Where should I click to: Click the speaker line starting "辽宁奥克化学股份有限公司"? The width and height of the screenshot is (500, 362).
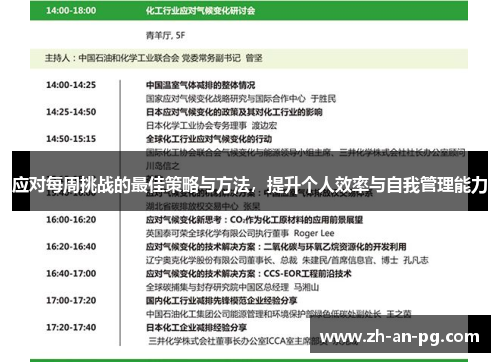point(287,260)
